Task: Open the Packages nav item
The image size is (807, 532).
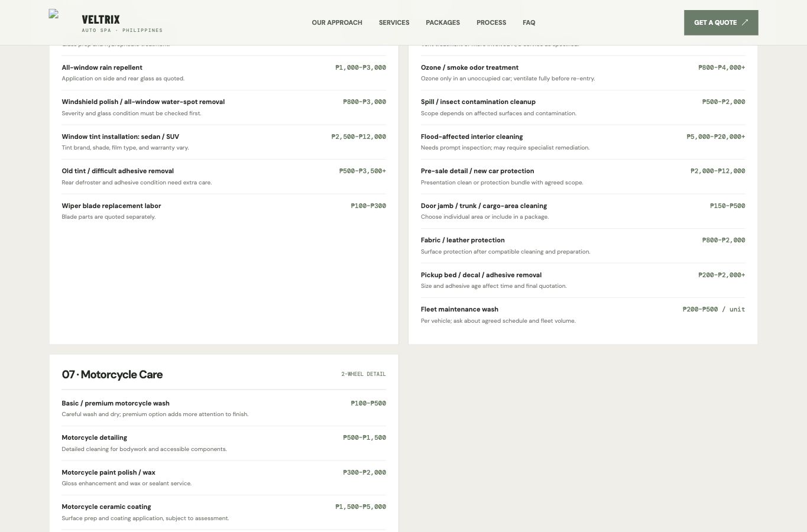Action: tap(443, 22)
